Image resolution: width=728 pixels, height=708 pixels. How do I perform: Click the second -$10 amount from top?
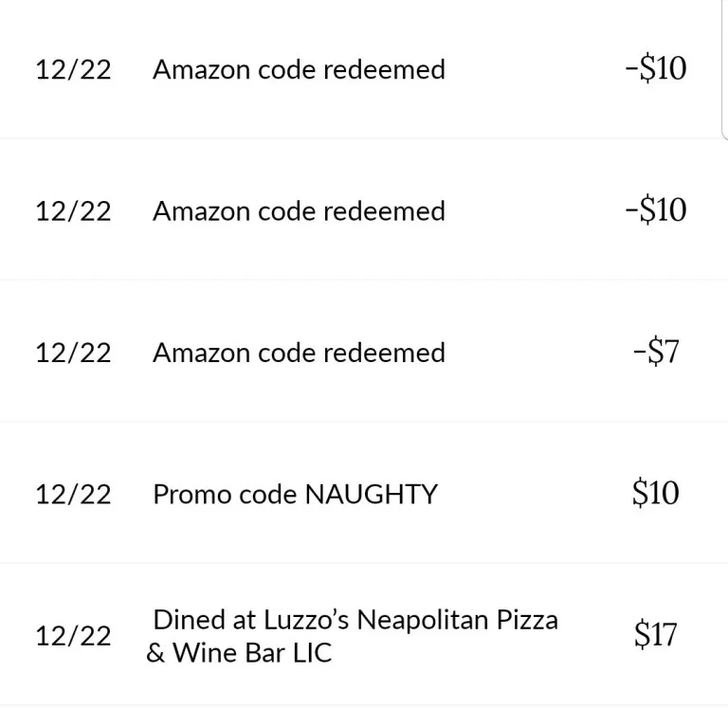[655, 209]
